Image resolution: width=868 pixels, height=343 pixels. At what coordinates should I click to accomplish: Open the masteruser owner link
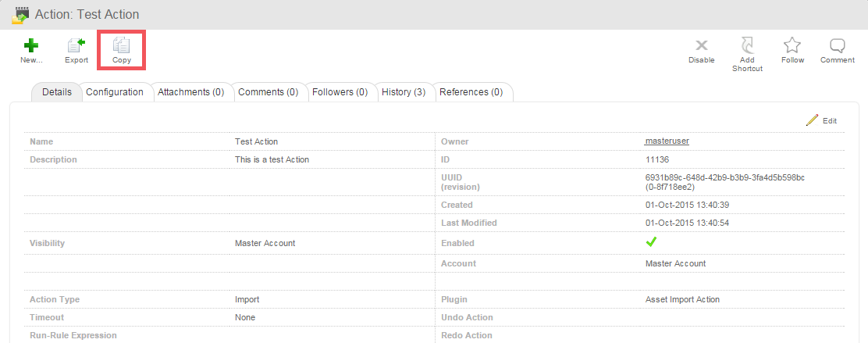coord(667,141)
